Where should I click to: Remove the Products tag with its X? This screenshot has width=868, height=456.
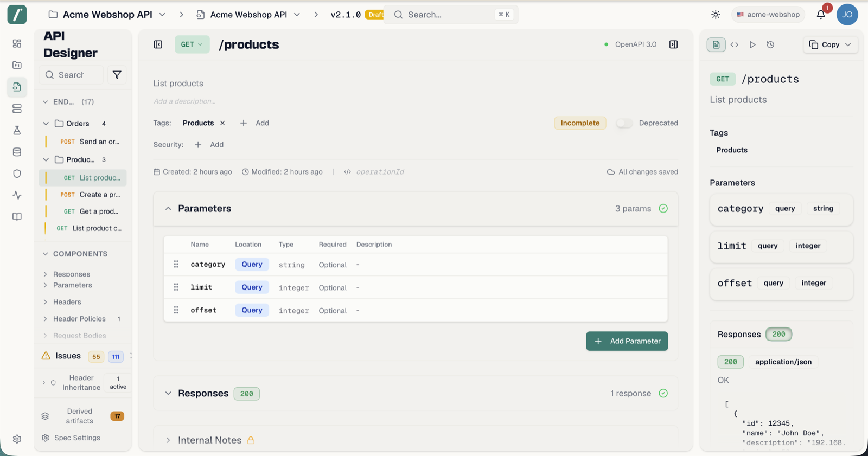(x=222, y=123)
